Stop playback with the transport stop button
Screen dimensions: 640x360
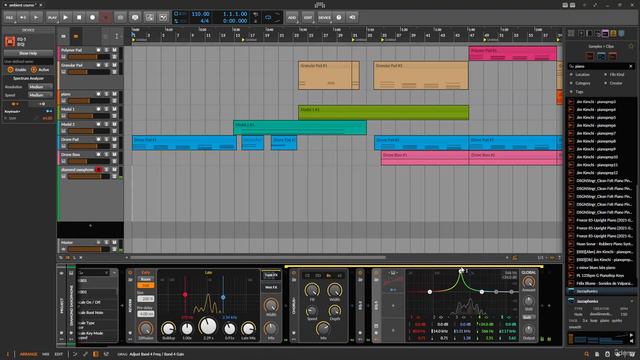(79, 18)
